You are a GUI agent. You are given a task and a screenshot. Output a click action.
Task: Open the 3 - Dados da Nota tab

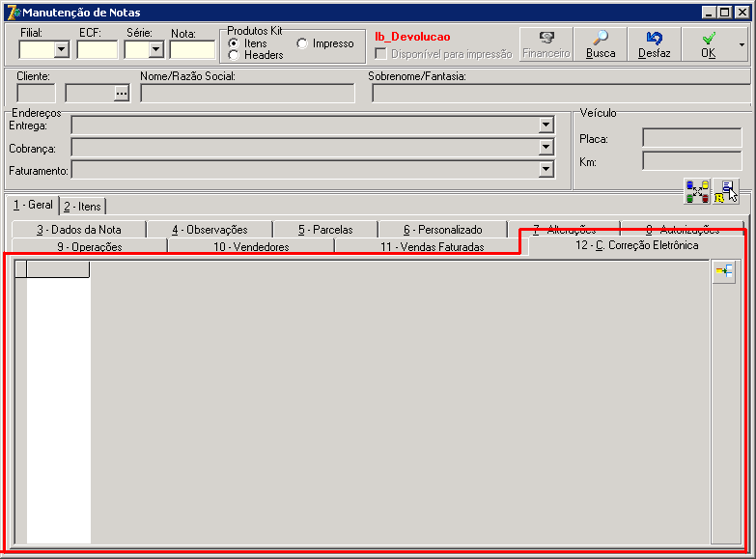coord(78,230)
